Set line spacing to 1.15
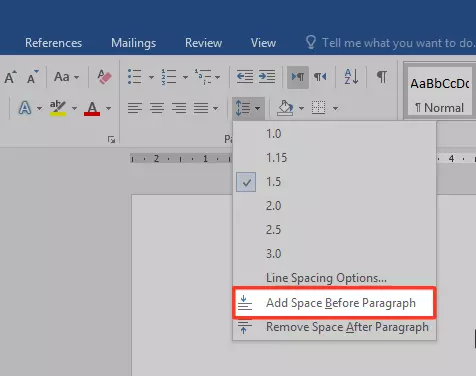Viewport: 476px width, 376px height. [x=334, y=158]
